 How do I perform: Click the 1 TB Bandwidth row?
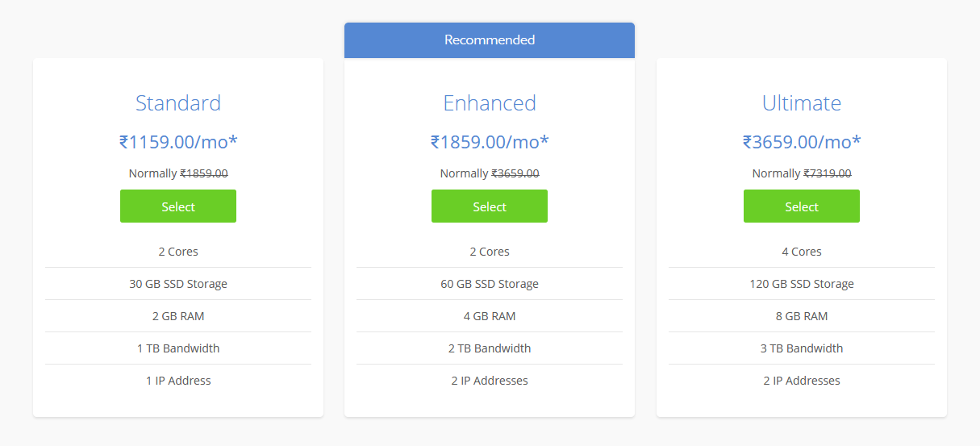pos(178,348)
